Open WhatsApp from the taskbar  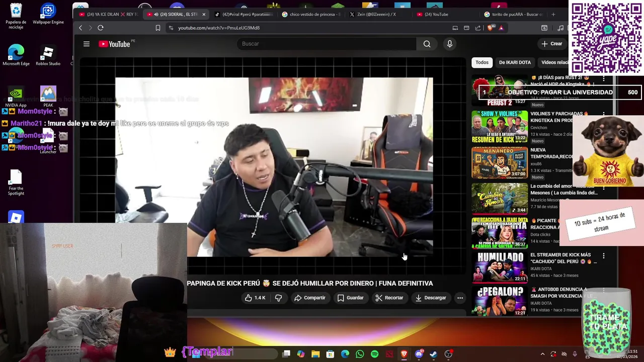[360, 354]
